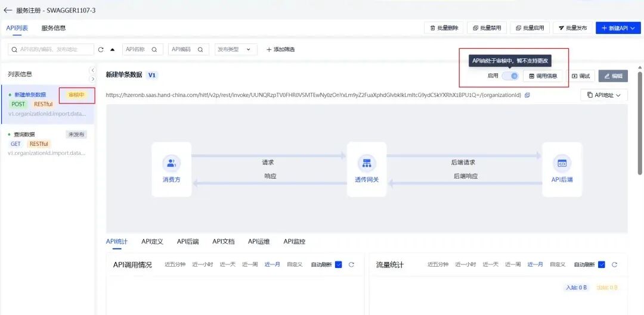The width and height of the screenshot is (644, 315).
Task: Copy the API URL with the copy icon
Action: coord(527,95)
